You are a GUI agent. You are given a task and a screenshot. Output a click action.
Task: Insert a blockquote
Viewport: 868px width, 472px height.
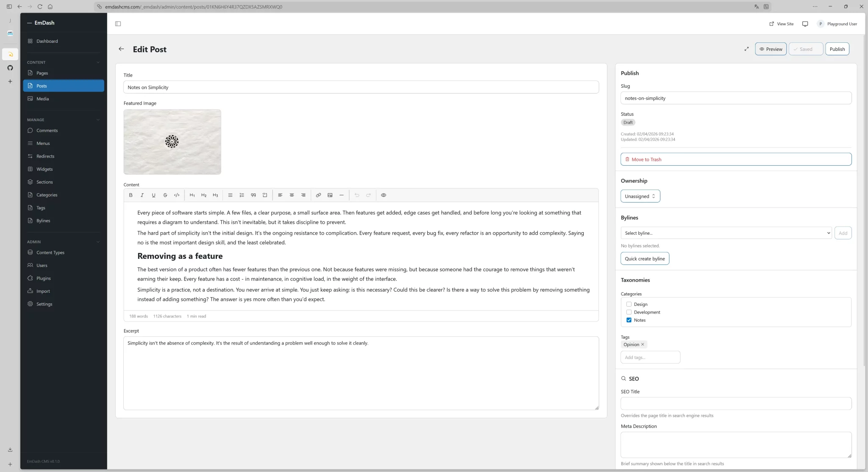pyautogui.click(x=253, y=195)
